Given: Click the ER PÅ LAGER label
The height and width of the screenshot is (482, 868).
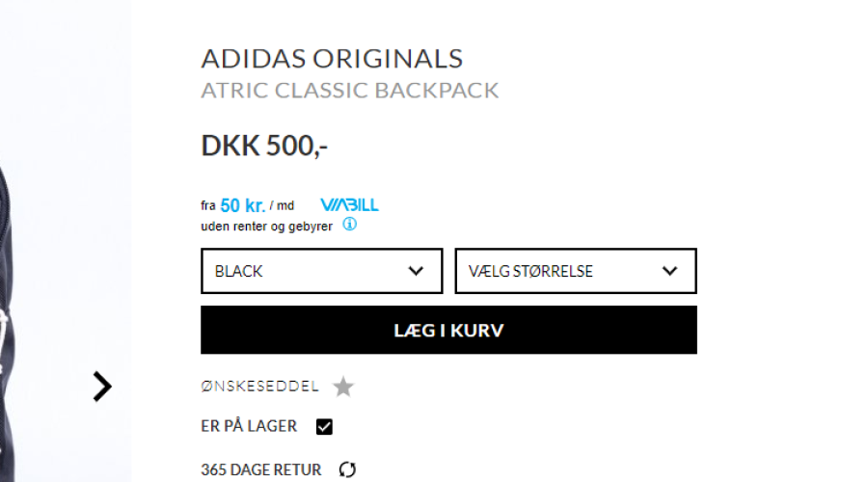Looking at the screenshot, I should click(249, 426).
